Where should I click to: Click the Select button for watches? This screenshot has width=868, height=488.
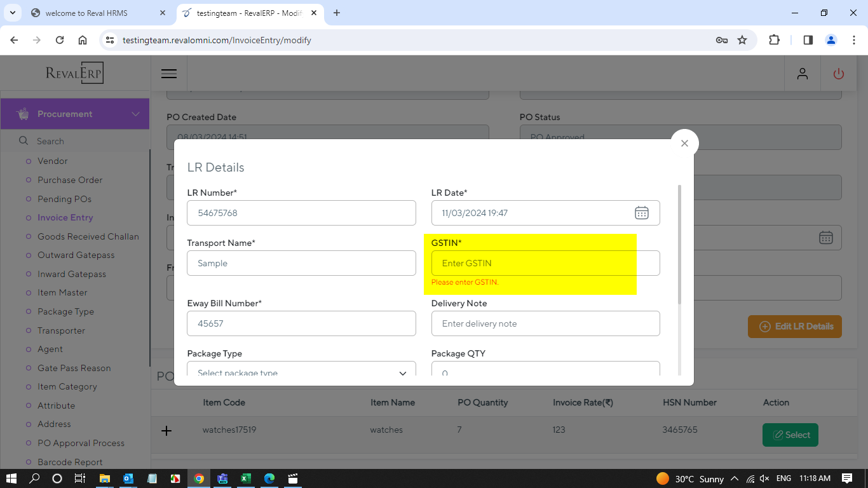[790, 435]
